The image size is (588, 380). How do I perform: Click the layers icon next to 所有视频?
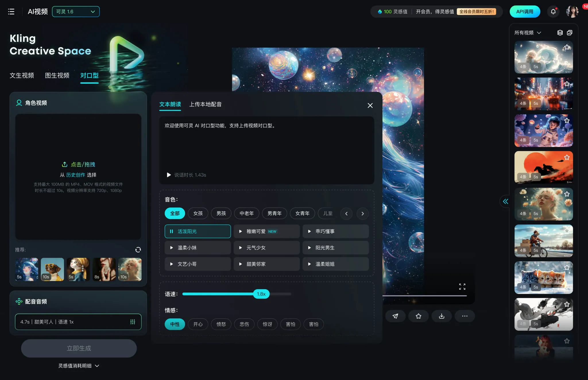tap(560, 33)
